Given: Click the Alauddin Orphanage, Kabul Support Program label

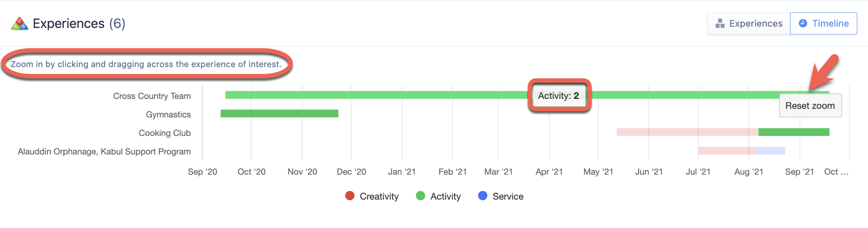Looking at the screenshot, I should click(104, 151).
